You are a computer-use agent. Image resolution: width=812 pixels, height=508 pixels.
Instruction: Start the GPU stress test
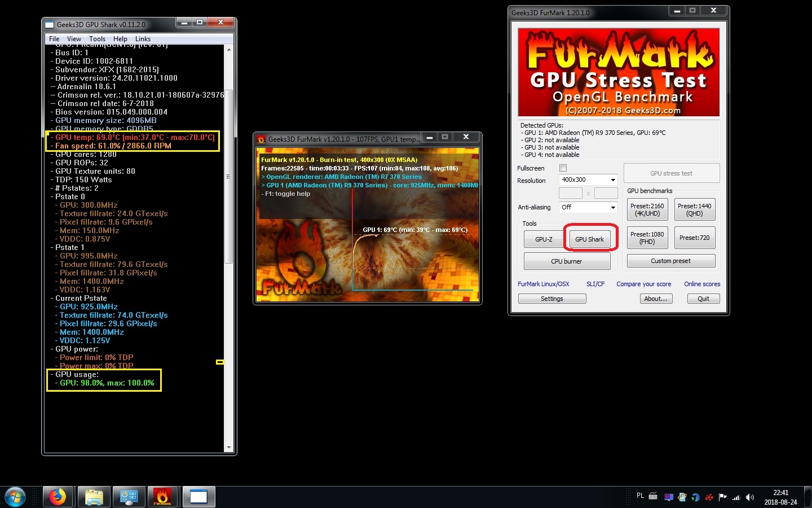coord(671,173)
